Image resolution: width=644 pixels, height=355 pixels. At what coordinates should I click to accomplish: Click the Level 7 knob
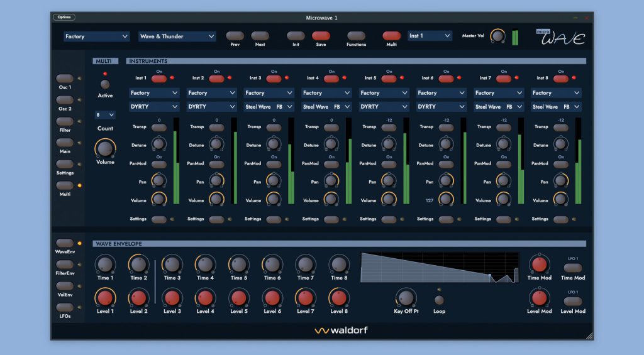[306, 298]
